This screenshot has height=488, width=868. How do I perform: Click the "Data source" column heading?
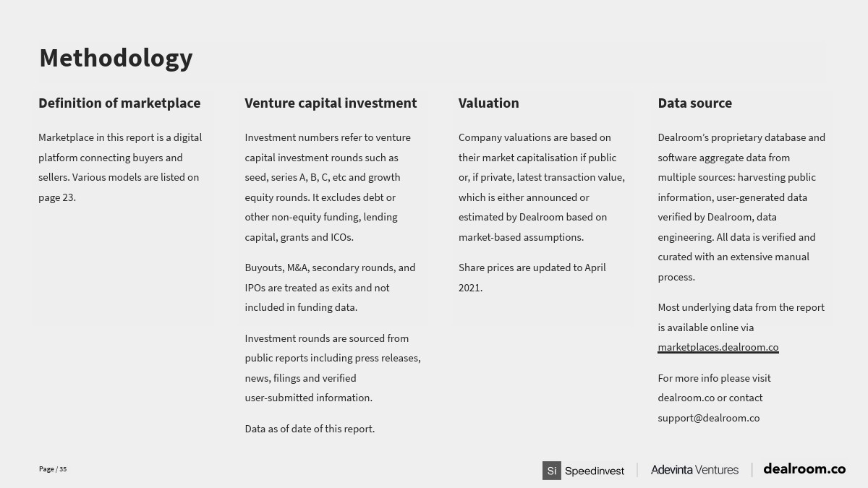pos(694,103)
